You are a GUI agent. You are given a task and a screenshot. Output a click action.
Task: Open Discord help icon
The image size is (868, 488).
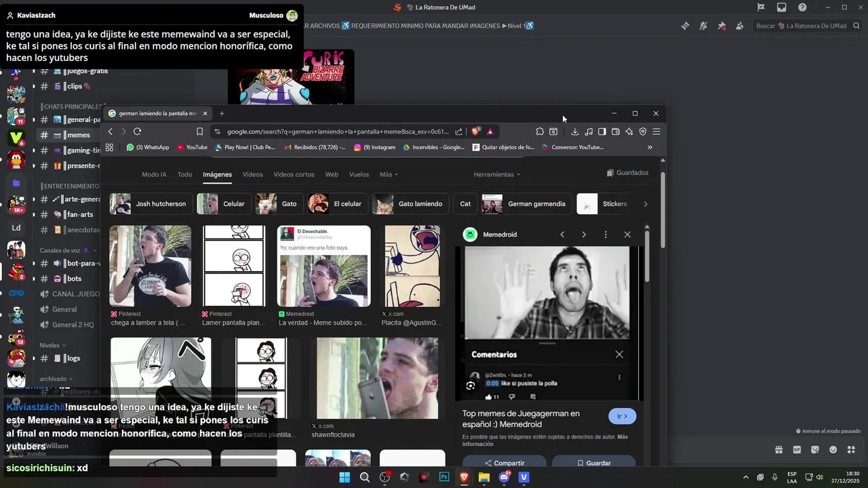(803, 7)
